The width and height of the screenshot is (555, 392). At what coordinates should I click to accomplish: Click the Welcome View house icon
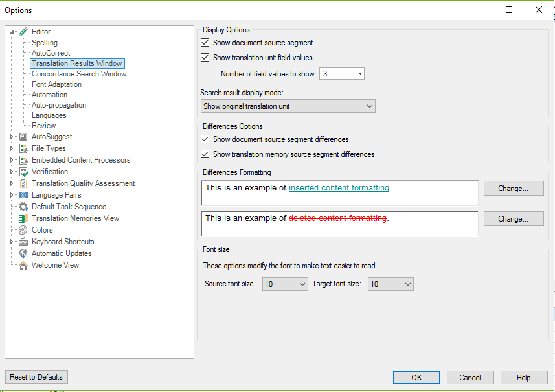click(x=23, y=265)
